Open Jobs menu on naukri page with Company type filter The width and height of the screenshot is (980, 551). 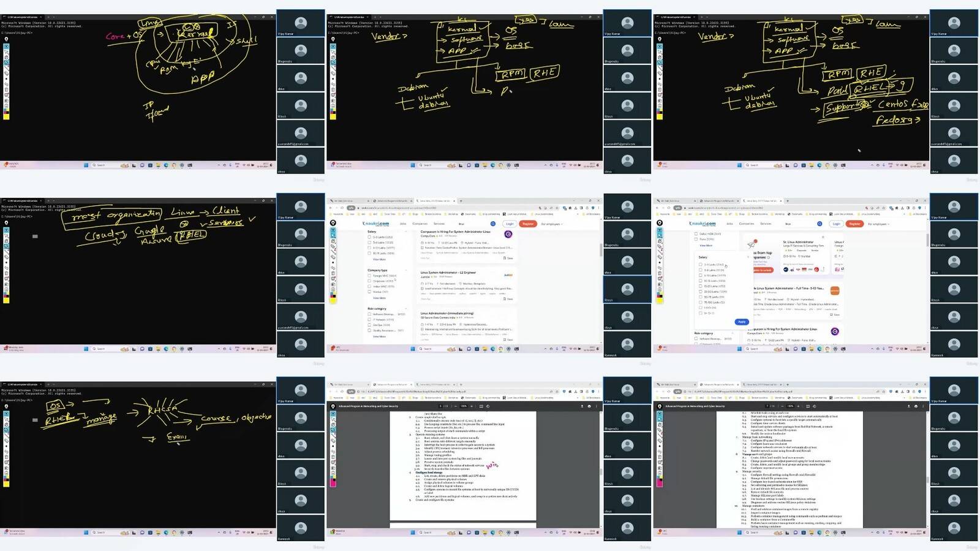[403, 224]
